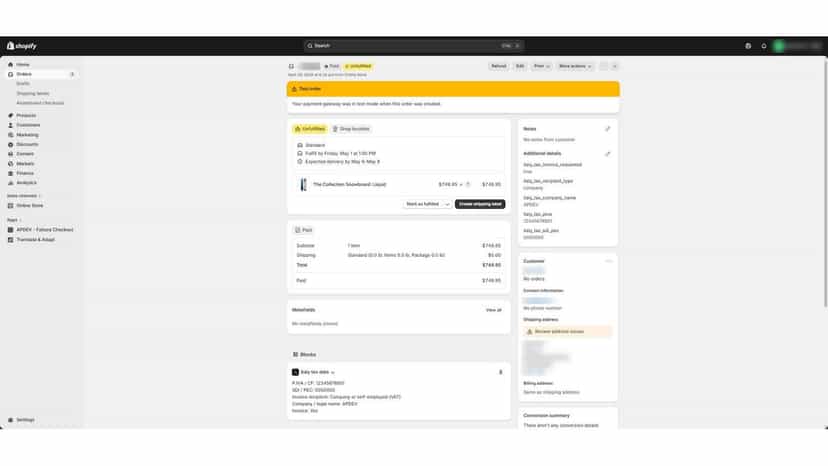Open notifications bell in top bar
The image size is (828, 466).
pyautogui.click(x=764, y=46)
